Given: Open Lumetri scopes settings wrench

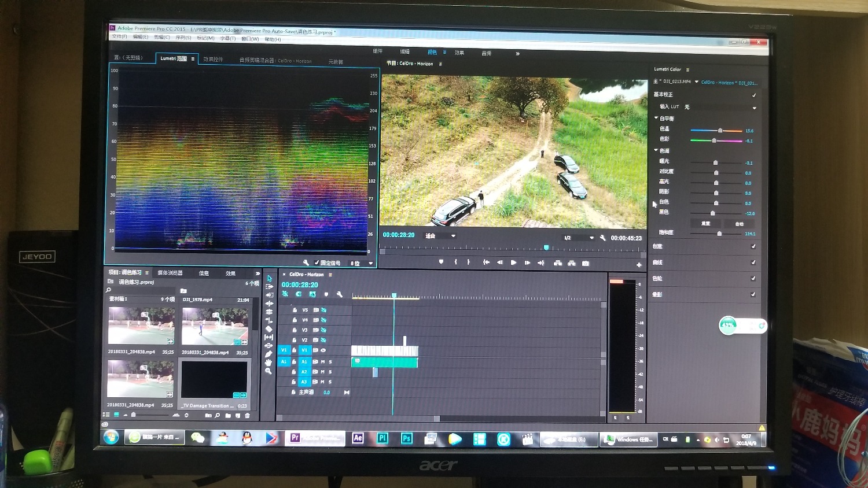Looking at the screenshot, I should coord(306,263).
